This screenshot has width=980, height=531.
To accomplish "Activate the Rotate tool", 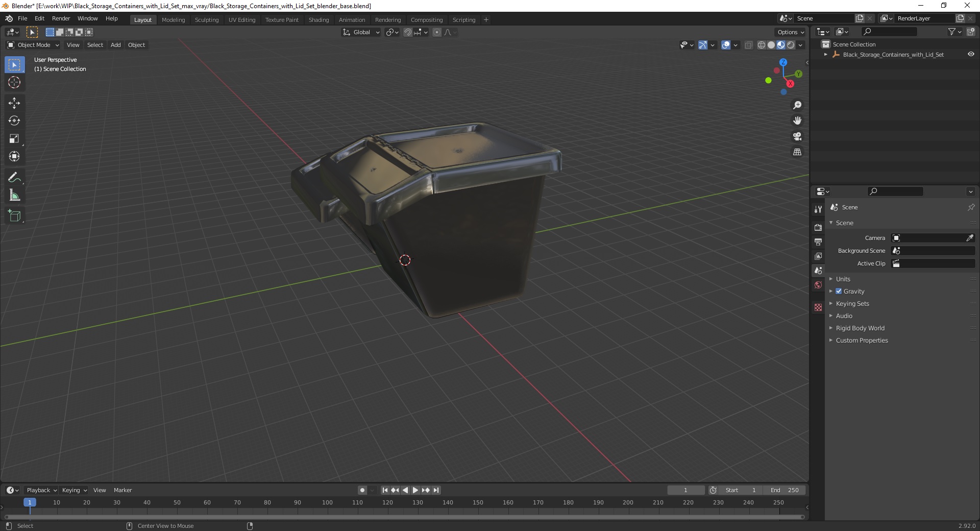I will 14,121.
